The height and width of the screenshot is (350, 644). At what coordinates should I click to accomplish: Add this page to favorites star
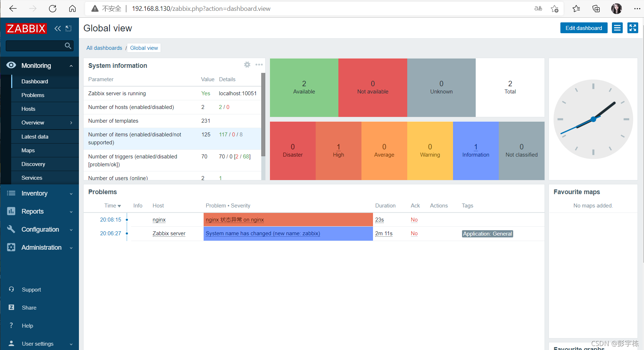point(555,9)
